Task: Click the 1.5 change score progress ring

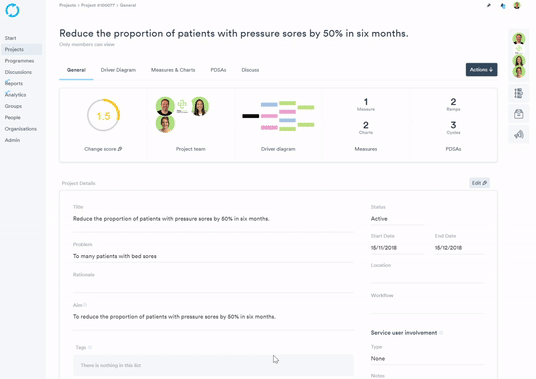Action: coord(103,116)
